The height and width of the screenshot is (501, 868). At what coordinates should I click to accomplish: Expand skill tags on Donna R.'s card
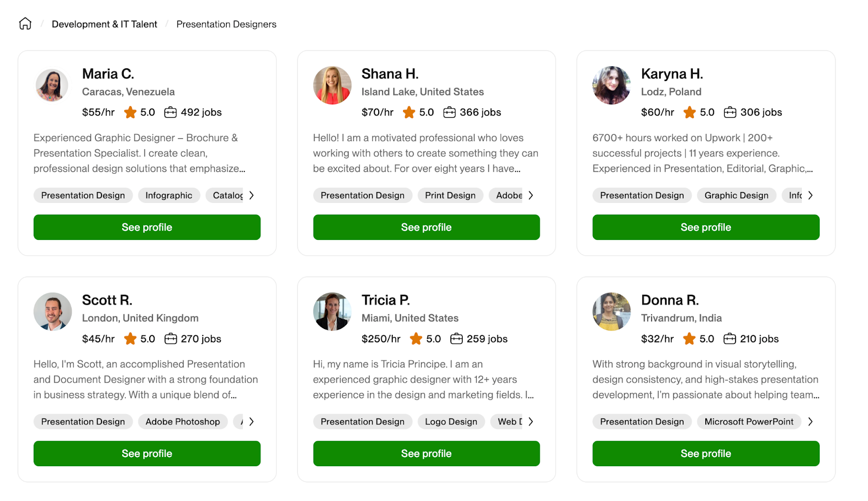click(x=810, y=422)
